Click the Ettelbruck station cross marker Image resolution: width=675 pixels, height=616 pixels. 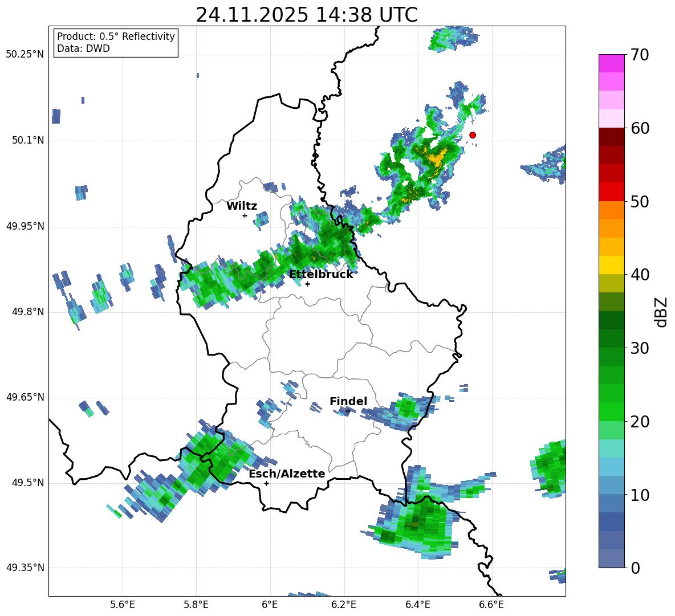[x=307, y=284]
